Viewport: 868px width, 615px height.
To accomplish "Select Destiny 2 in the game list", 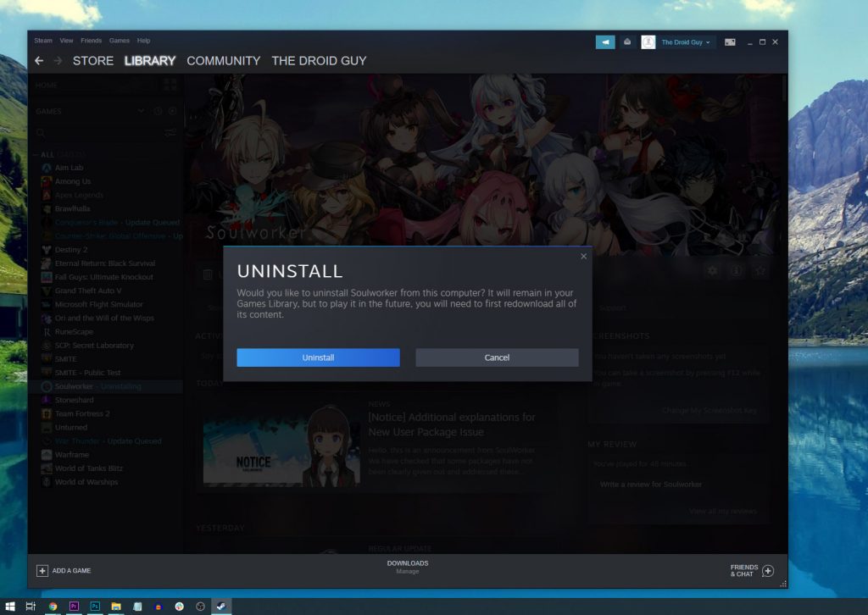I will point(71,249).
